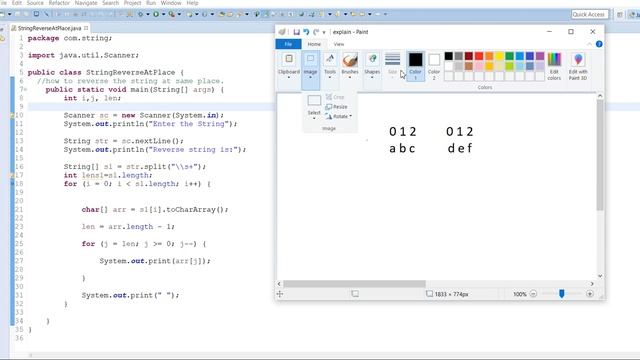Pick the green swatch in Paint's palette

point(509,56)
